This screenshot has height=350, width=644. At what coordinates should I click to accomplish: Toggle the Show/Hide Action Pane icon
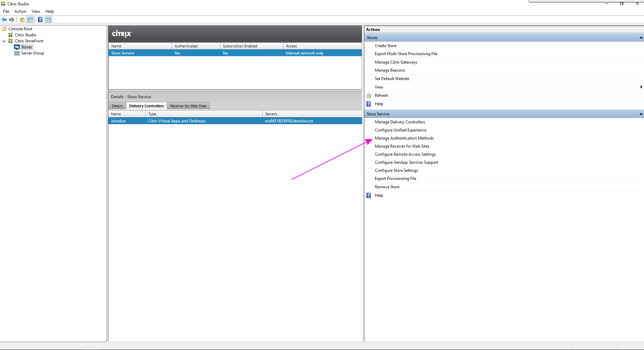(x=48, y=20)
